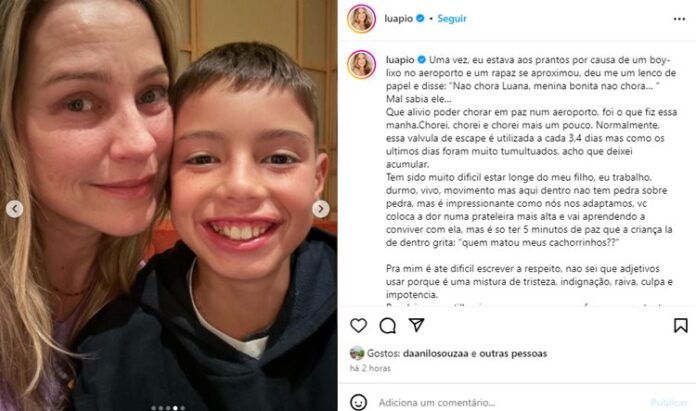
Task: Click the Publicar post comment button
Action: click(x=669, y=403)
